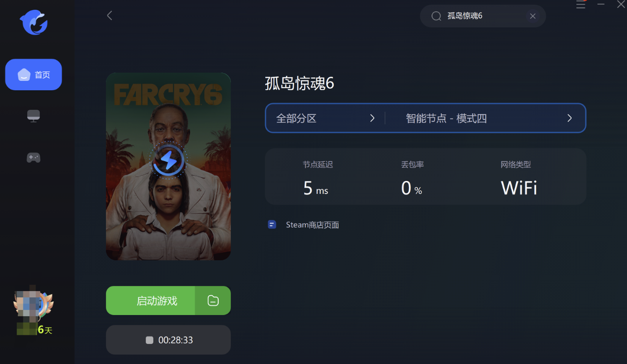Expand the 全部分区 region selector
This screenshot has width=627, height=364.
325,118
